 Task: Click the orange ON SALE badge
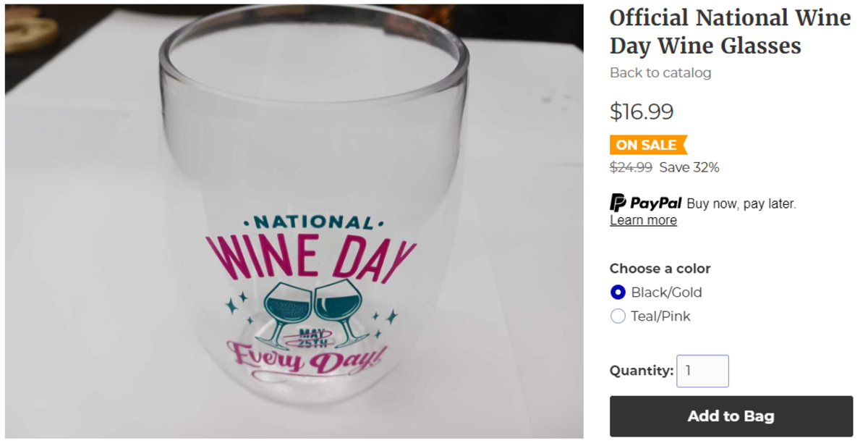[644, 145]
